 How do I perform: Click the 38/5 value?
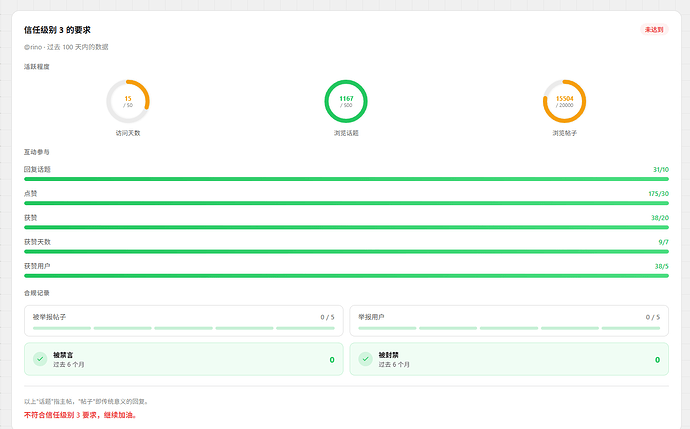pos(662,266)
